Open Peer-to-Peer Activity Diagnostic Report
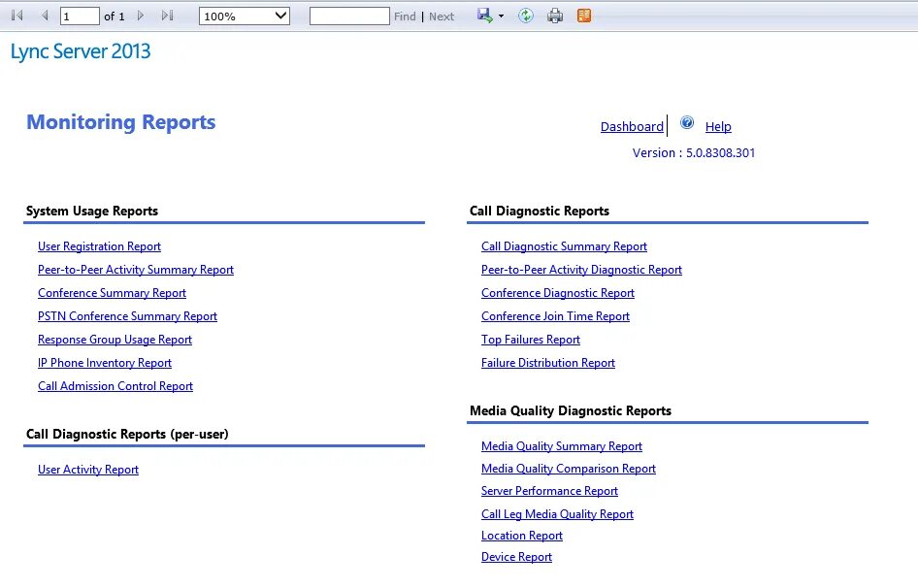 581,270
